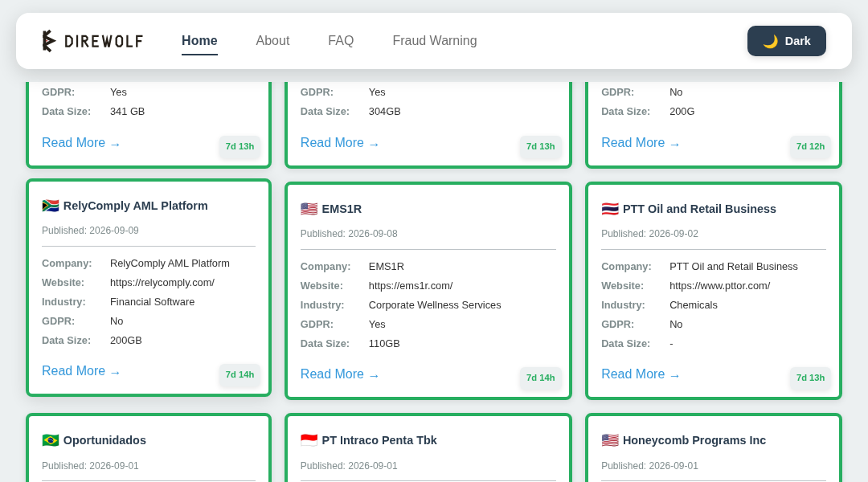
Task: Click PTT Oil and Retail Business title
Action: [x=699, y=209]
